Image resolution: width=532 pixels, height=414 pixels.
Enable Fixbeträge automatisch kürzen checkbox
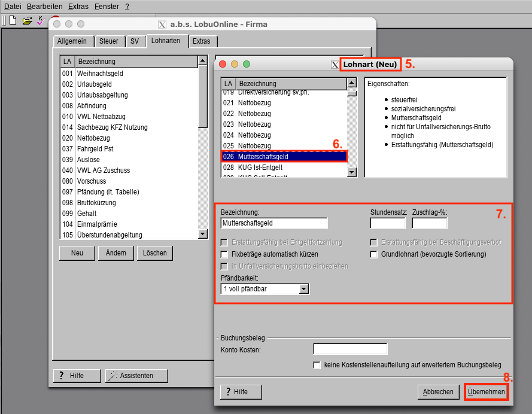(224, 254)
